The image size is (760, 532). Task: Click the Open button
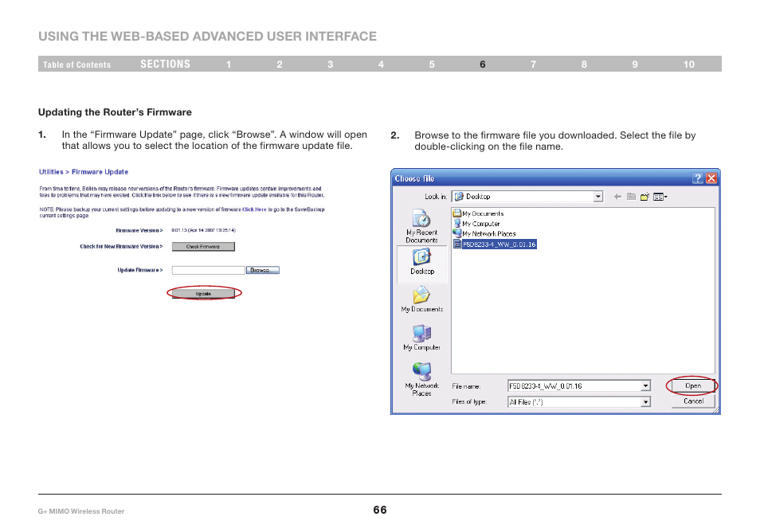coord(692,385)
